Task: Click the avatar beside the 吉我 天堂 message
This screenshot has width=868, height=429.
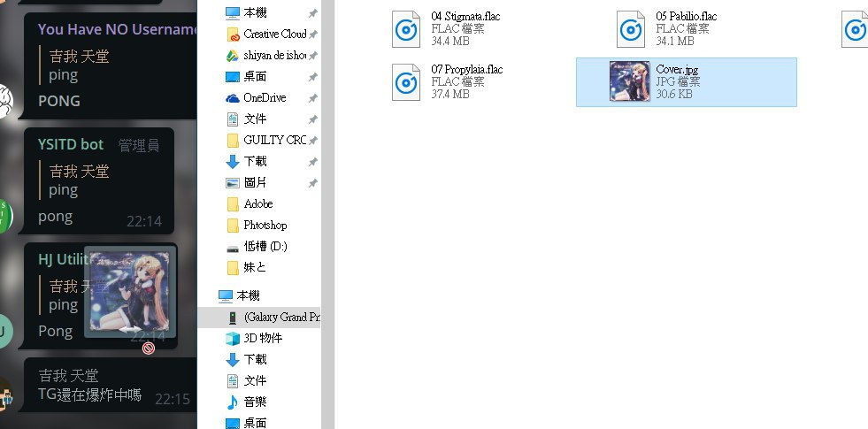Action: [4, 395]
